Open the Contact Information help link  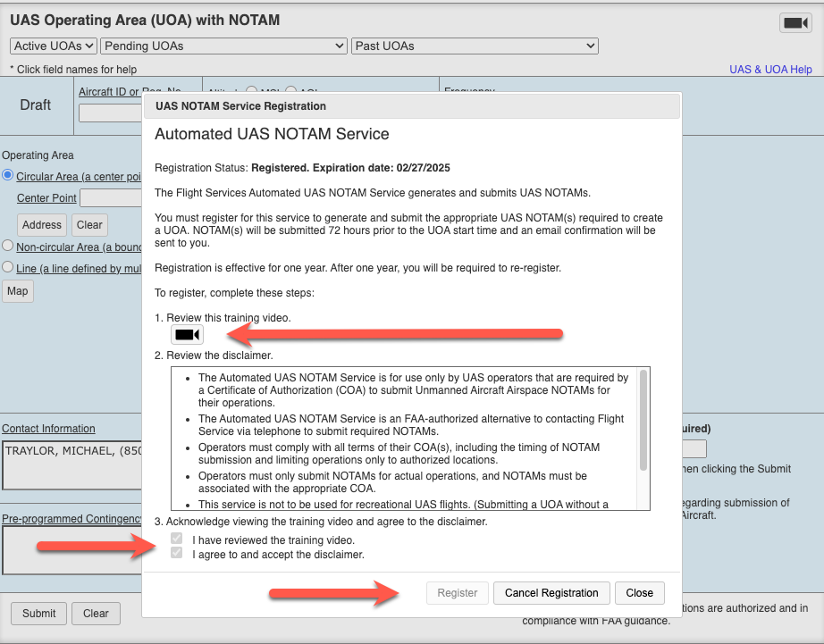point(48,429)
